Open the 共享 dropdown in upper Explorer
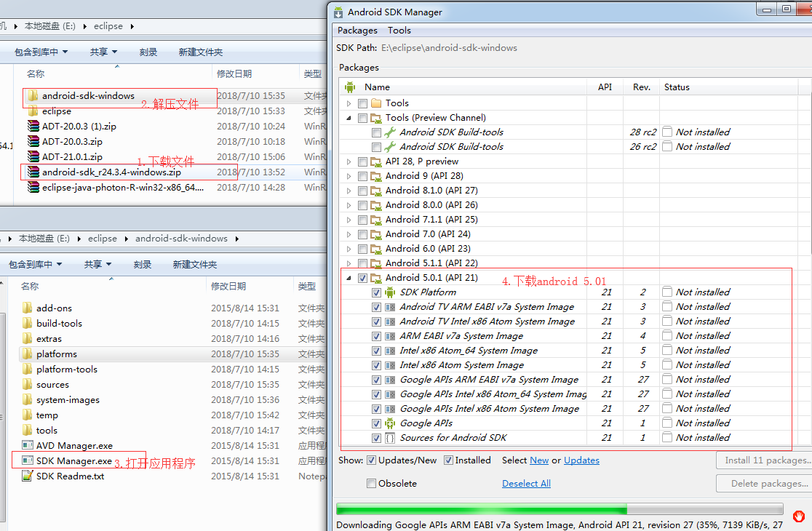Screen dimensions: 812x531 coord(103,52)
